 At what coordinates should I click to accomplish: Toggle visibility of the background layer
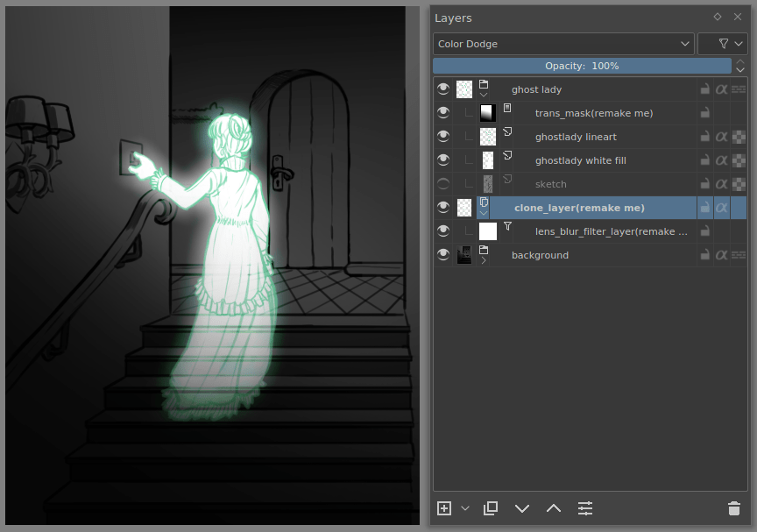coord(443,254)
